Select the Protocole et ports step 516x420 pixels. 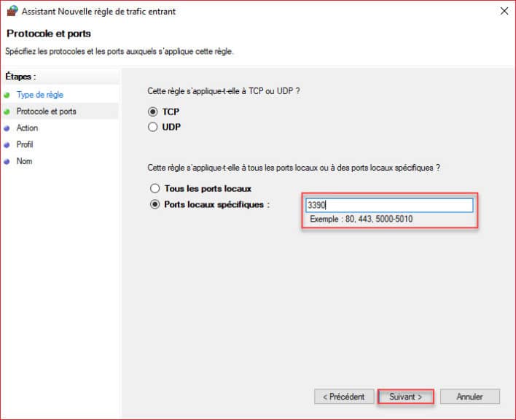point(47,112)
